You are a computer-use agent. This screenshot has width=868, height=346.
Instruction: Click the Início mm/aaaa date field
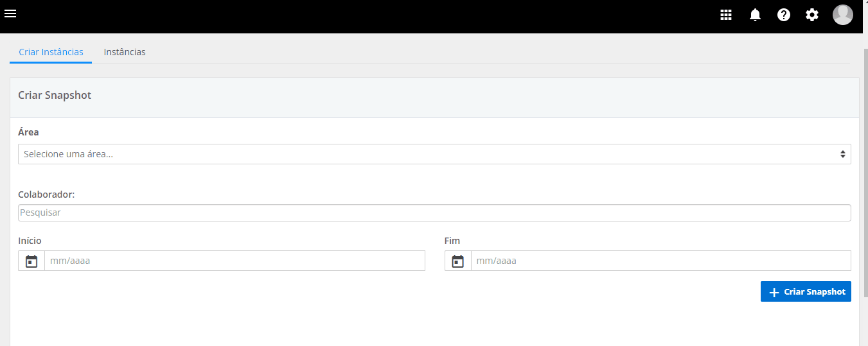(235, 261)
